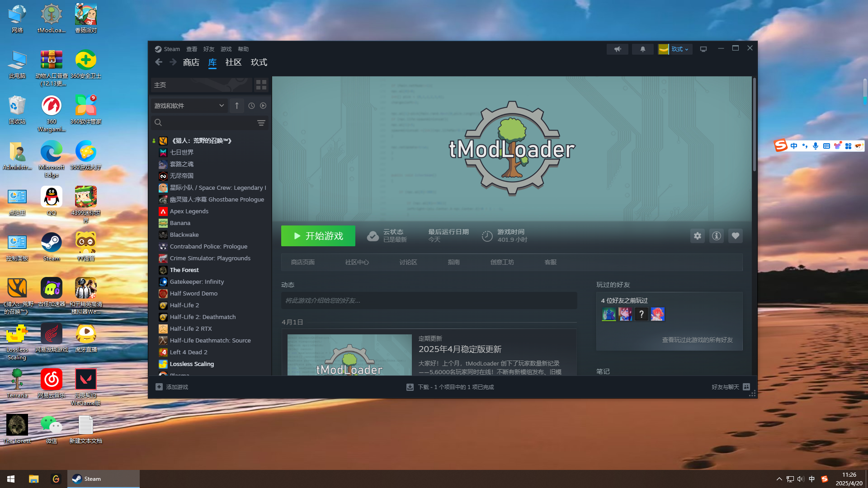Open Windows Start menu
Screen dimensions: 868x488
[11, 479]
